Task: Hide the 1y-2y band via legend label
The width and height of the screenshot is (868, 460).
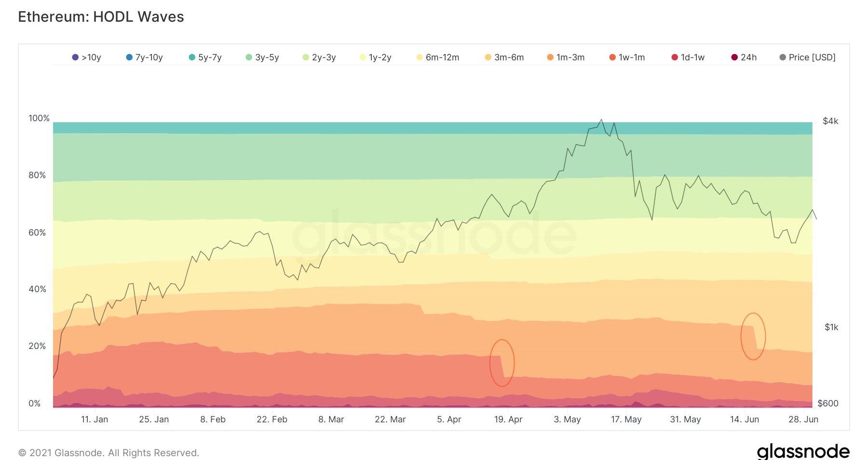Action: tap(380, 57)
